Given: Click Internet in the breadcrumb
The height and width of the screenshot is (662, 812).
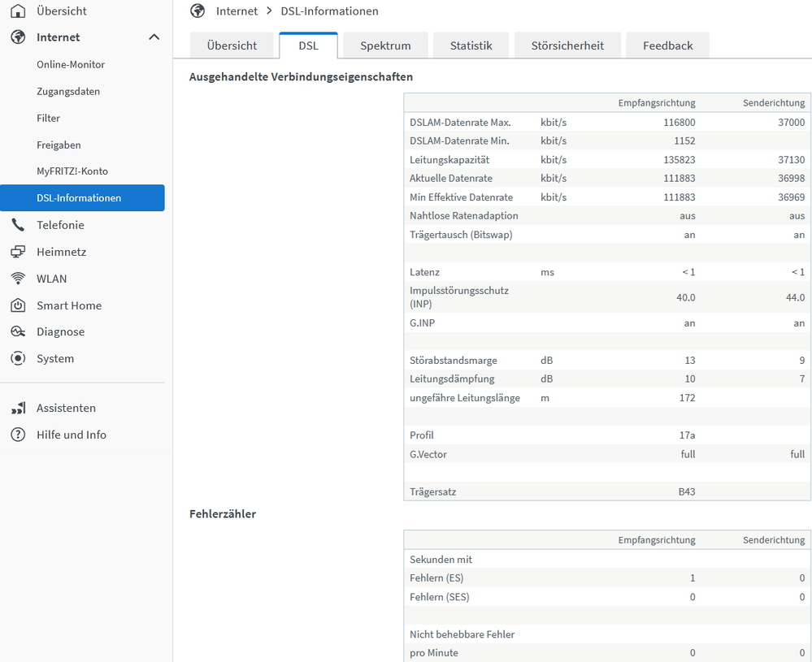Looking at the screenshot, I should (237, 11).
